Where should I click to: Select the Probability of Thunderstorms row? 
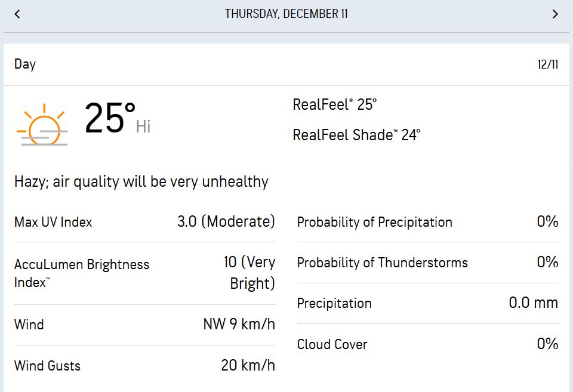[x=427, y=263]
